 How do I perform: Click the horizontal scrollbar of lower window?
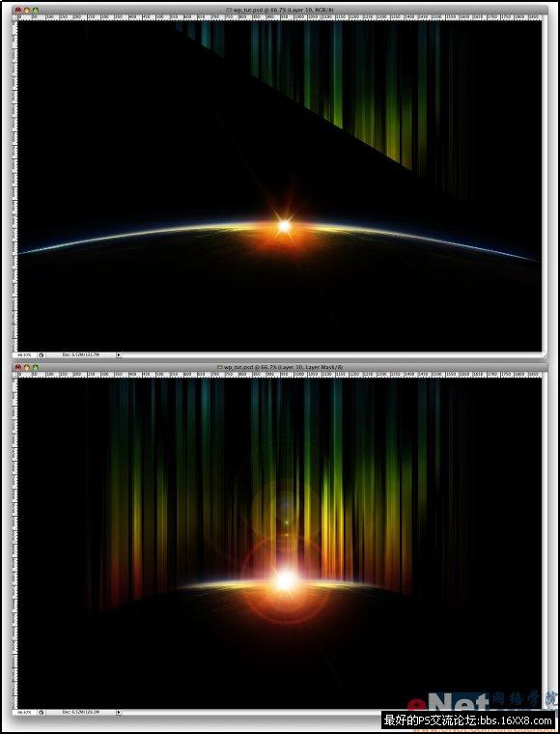pos(331,712)
